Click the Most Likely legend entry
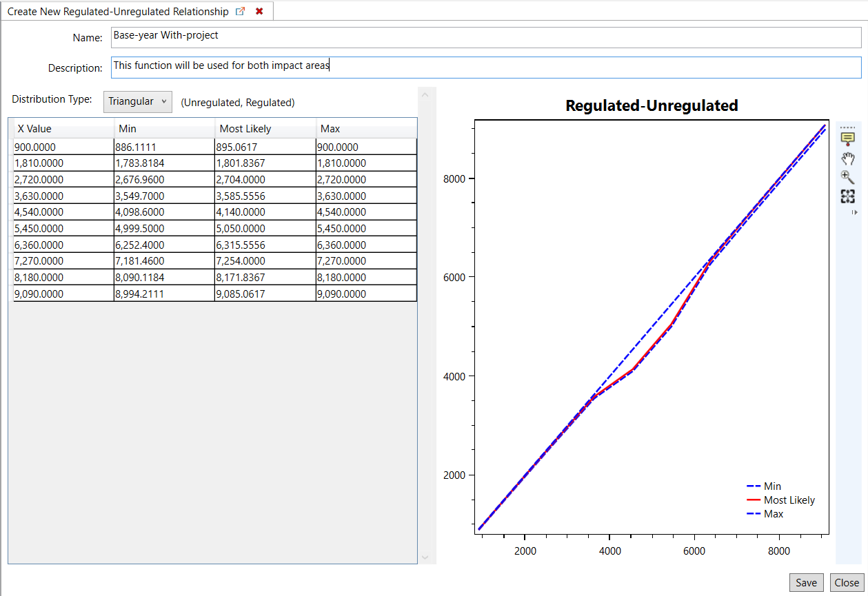This screenshot has height=596, width=868. [781, 500]
